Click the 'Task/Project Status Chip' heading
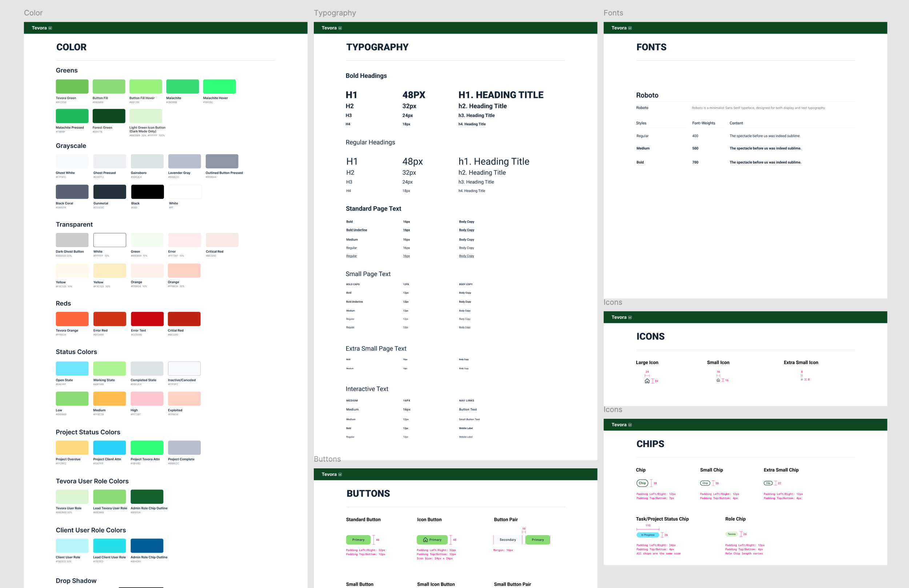 [x=662, y=519]
